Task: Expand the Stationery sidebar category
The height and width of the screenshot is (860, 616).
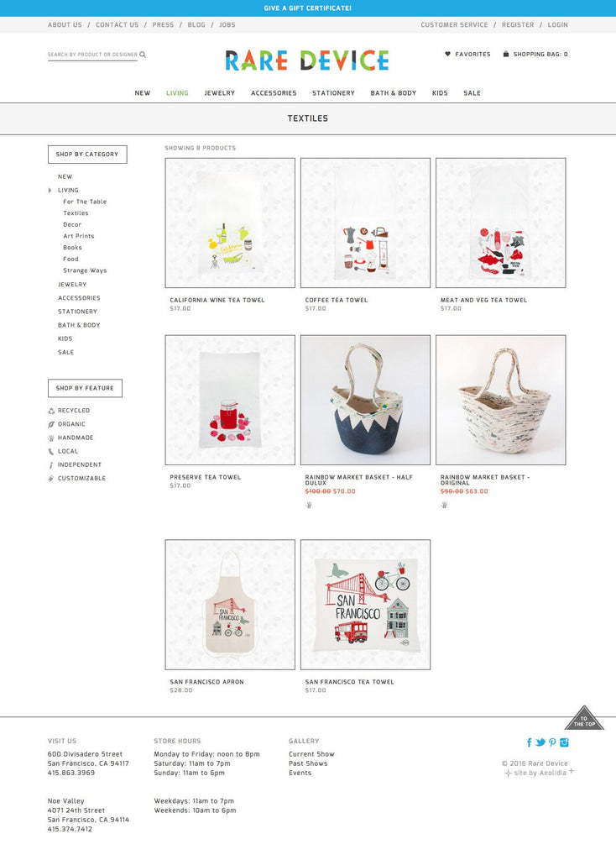Action: 77,312
